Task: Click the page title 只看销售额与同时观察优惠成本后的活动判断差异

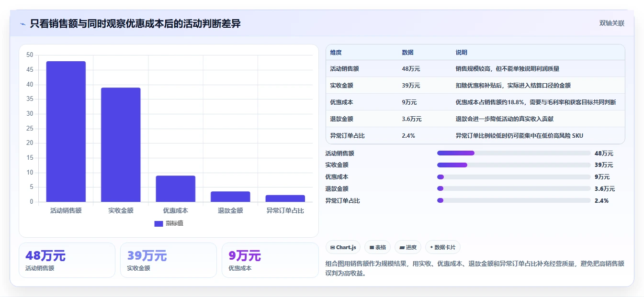Action: point(135,23)
